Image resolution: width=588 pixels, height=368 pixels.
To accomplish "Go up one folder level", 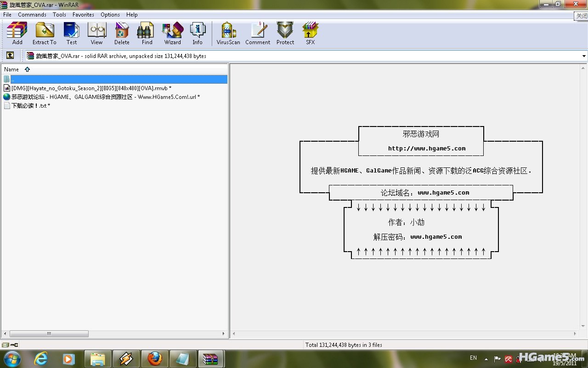I will 10,56.
